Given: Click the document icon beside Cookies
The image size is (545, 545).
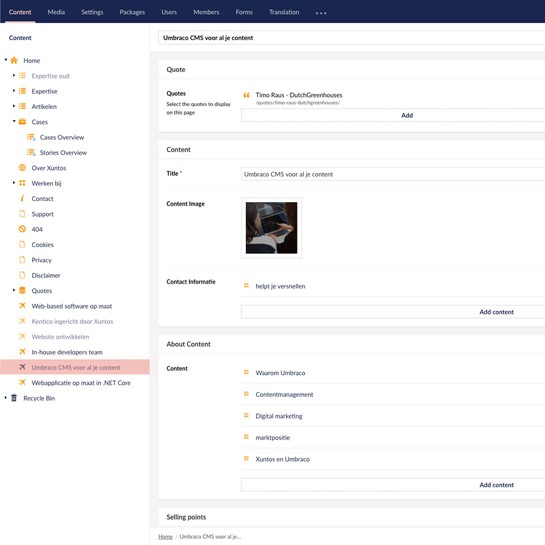Looking at the screenshot, I should (x=22, y=244).
